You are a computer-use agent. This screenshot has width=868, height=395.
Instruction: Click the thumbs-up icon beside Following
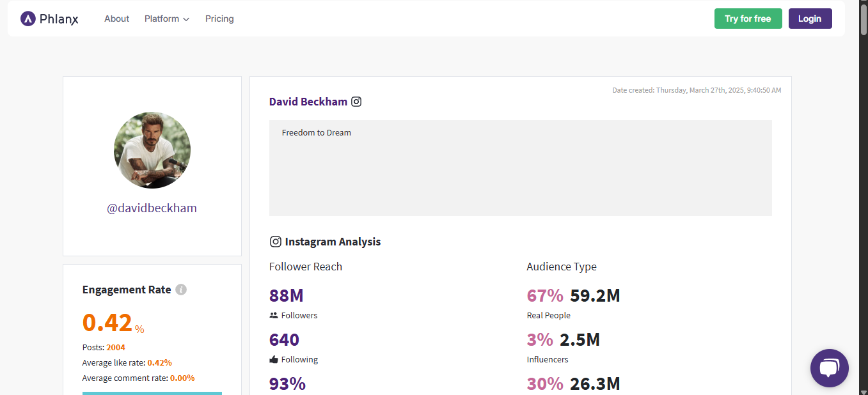[x=274, y=359]
